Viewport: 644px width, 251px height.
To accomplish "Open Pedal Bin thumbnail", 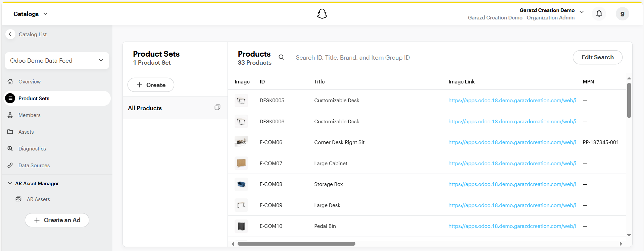I will 241,226.
